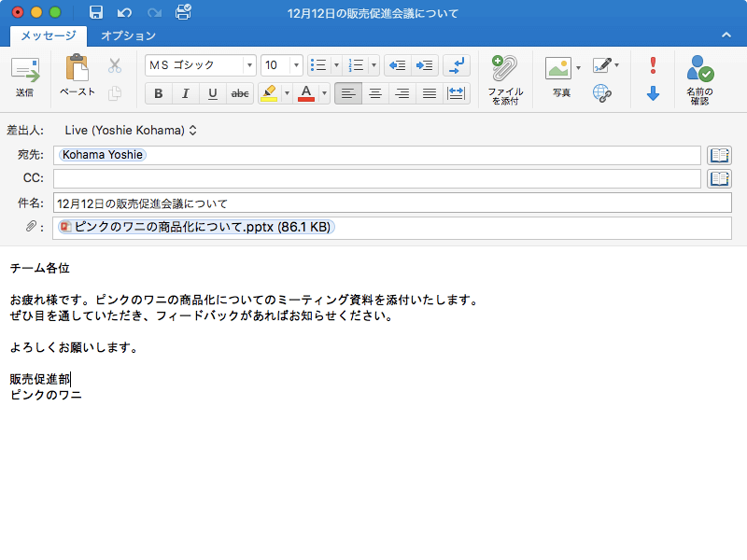Click the last body line ピンクのワニ
Image resolution: width=747 pixels, height=560 pixels.
click(46, 395)
